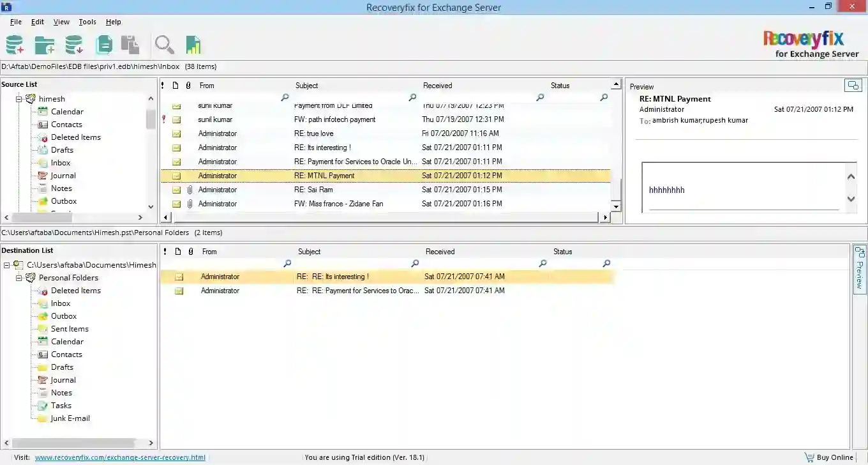Click the Add Source database icon
Screen dimensions: 868x465
pos(15,45)
